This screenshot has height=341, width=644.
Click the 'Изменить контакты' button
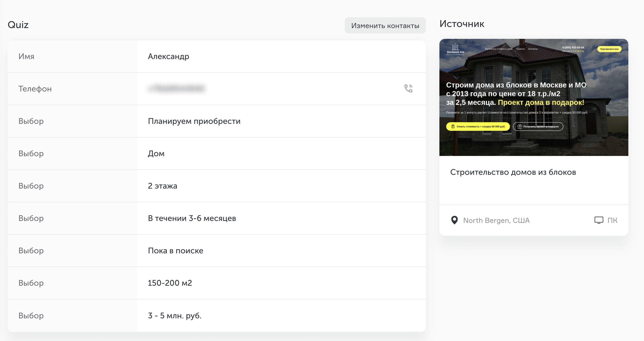pyautogui.click(x=385, y=26)
